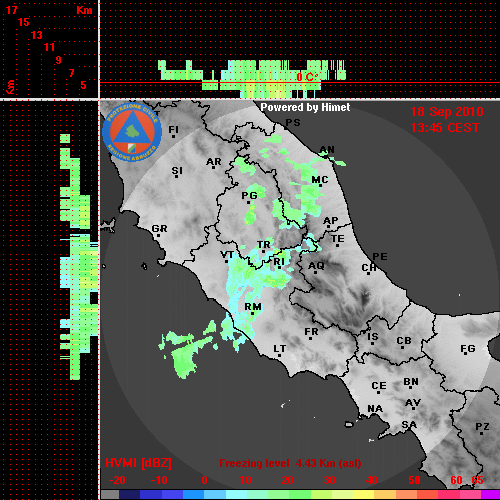
Task: Click the magenta swatch ending the dBZ color bar
Action: click(x=490, y=495)
